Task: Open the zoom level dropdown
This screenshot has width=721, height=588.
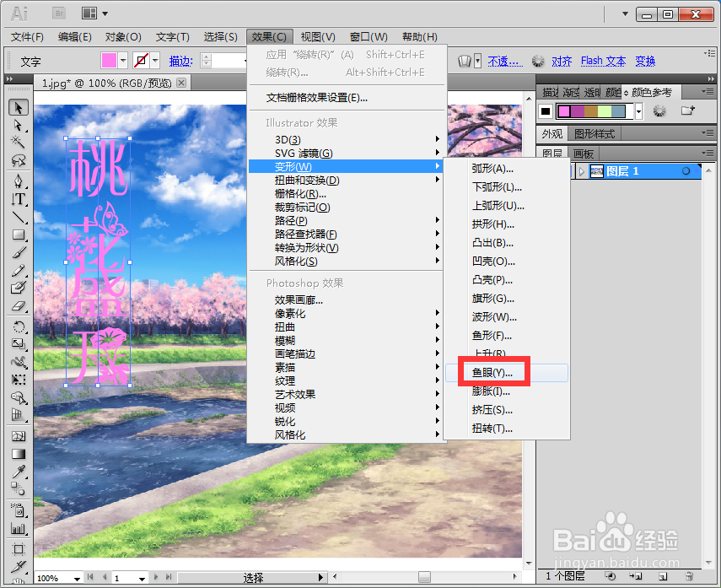Action: (77, 579)
